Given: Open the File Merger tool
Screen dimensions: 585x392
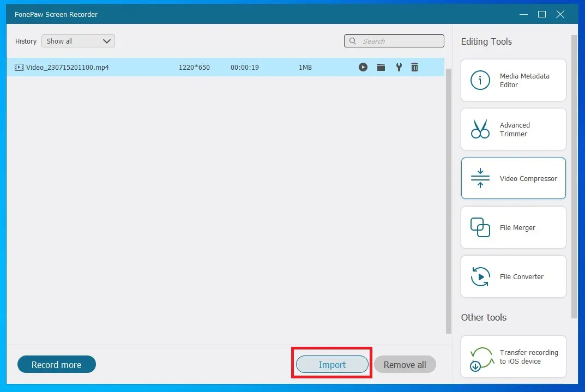Looking at the screenshot, I should pyautogui.click(x=514, y=227).
